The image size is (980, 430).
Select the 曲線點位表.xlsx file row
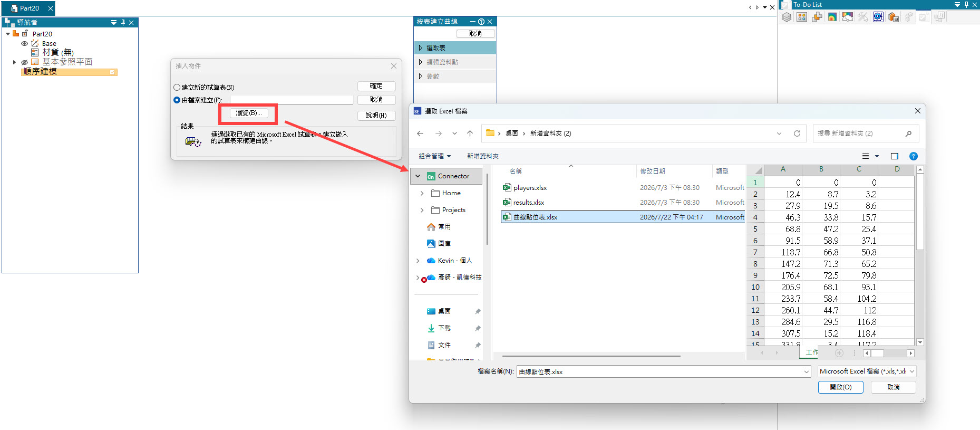(623, 217)
